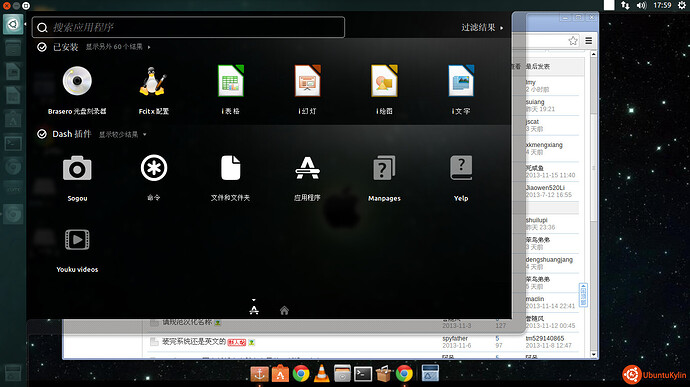690x387 pixels.
Task: Click the bookmark star in the browser window
Action: pyautogui.click(x=573, y=41)
